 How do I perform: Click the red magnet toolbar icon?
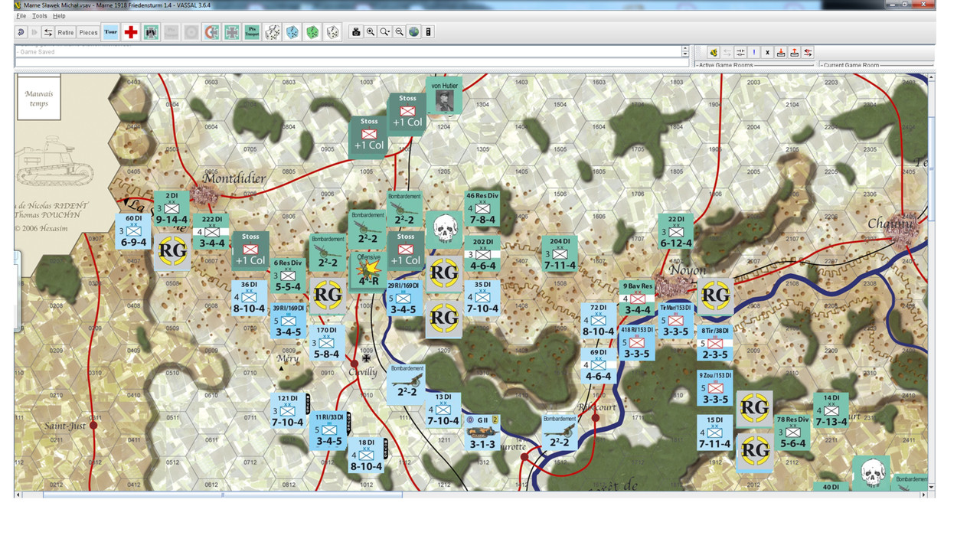[212, 32]
